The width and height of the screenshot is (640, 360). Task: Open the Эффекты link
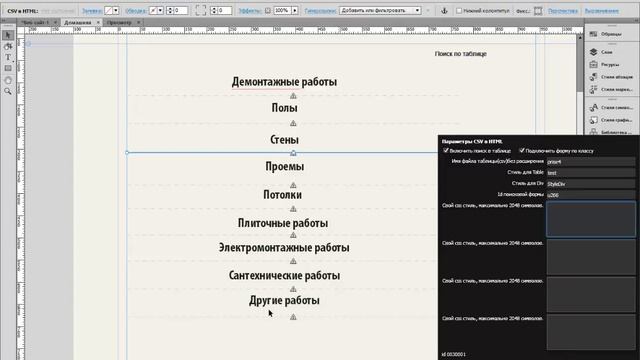250,11
